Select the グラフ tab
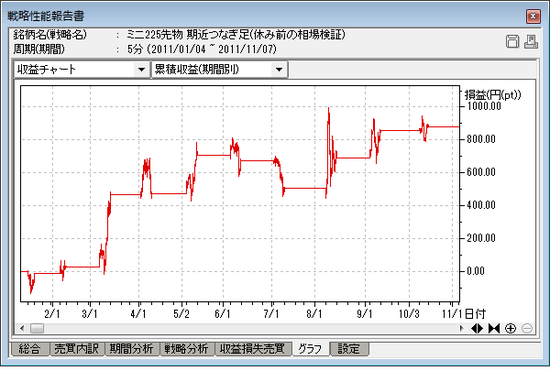The width and height of the screenshot is (550, 371). pos(310,349)
